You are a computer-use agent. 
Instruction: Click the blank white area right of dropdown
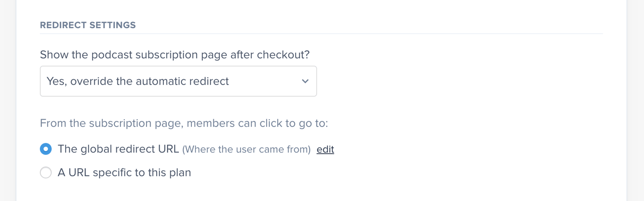pyautogui.click(x=447, y=81)
